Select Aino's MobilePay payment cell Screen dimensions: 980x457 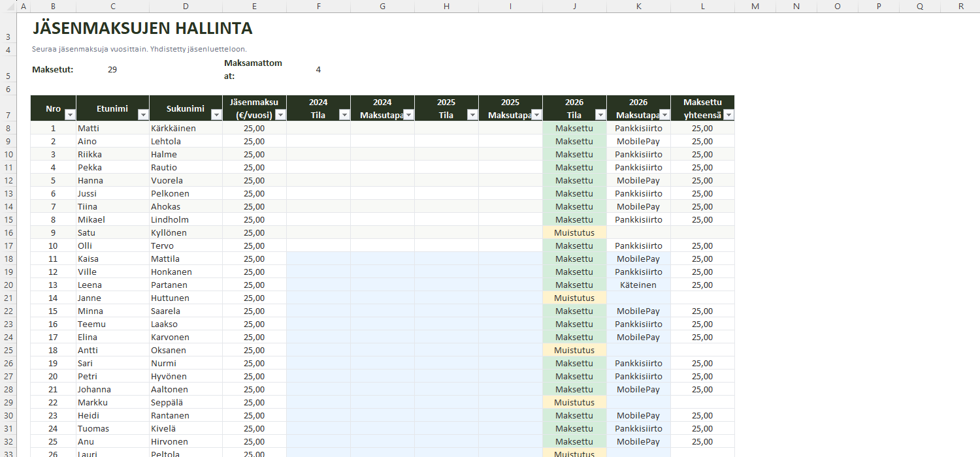(638, 141)
